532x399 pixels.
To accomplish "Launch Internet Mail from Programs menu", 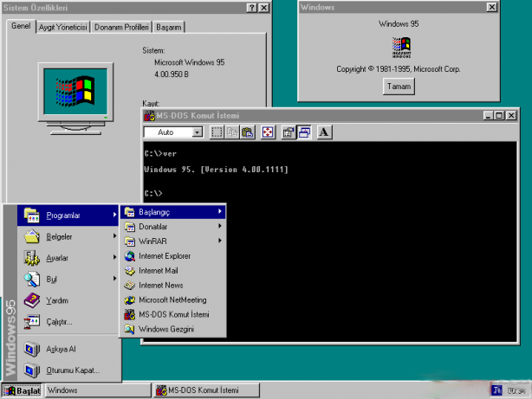I will click(173, 271).
